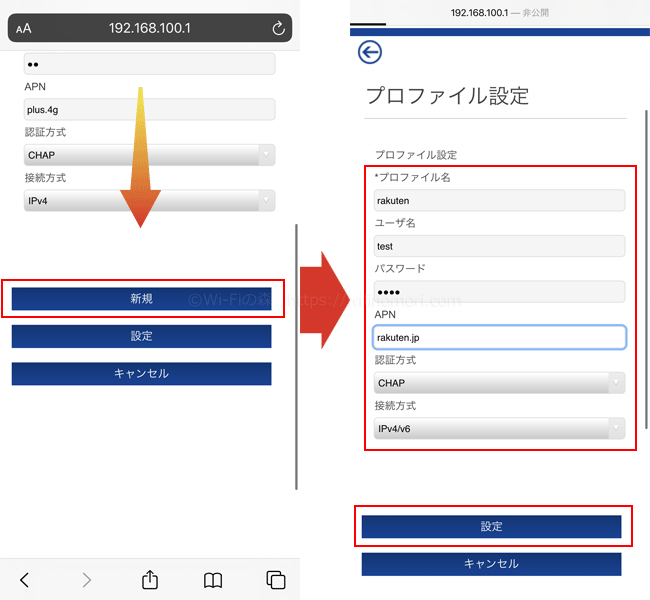Click the left screen vertical scrollbar

[296, 357]
